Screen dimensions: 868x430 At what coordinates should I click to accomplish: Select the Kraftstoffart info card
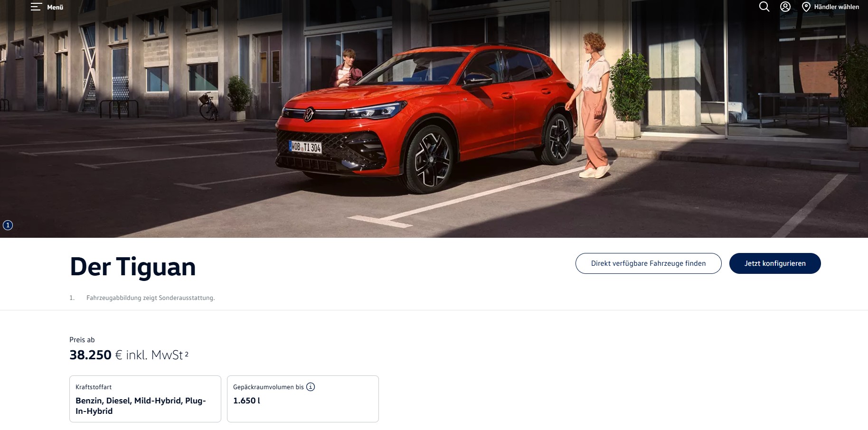pyautogui.click(x=145, y=399)
